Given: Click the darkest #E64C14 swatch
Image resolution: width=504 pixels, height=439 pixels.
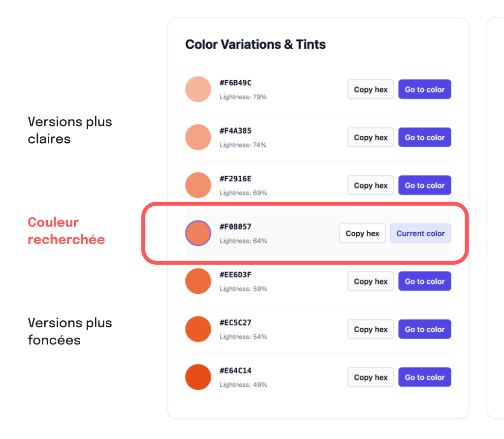Looking at the screenshot, I should (198, 377).
